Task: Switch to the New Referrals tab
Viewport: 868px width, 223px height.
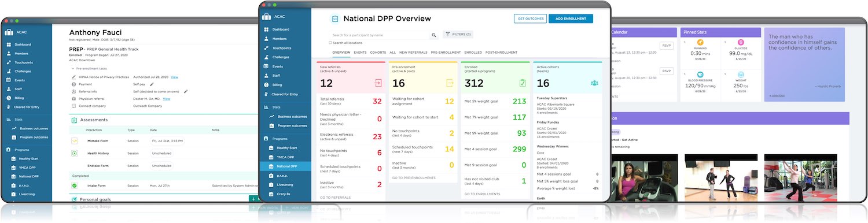Action: [413, 53]
